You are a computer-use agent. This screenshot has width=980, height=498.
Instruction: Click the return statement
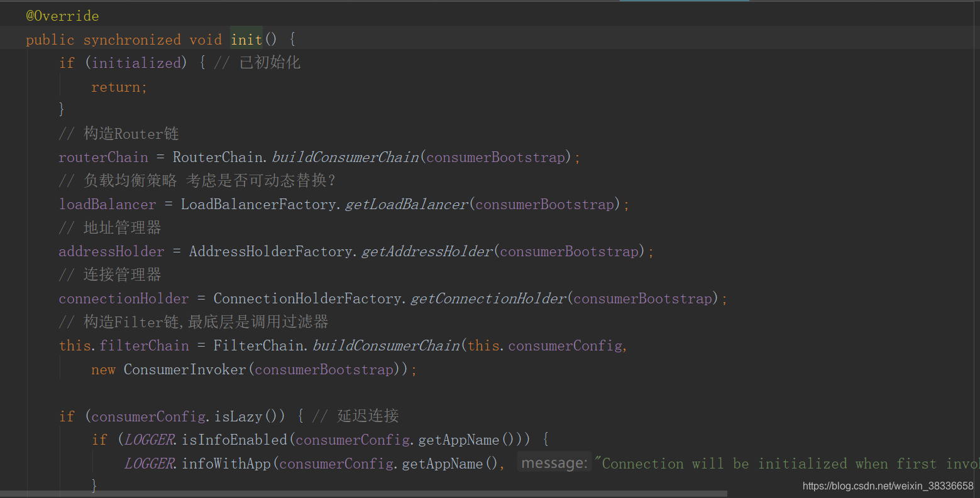point(119,87)
